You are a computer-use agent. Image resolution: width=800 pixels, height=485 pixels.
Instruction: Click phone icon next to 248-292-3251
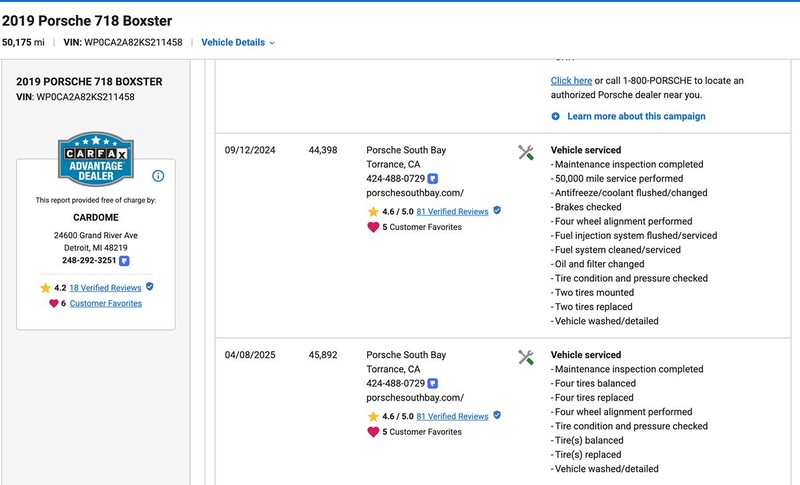[x=124, y=261]
